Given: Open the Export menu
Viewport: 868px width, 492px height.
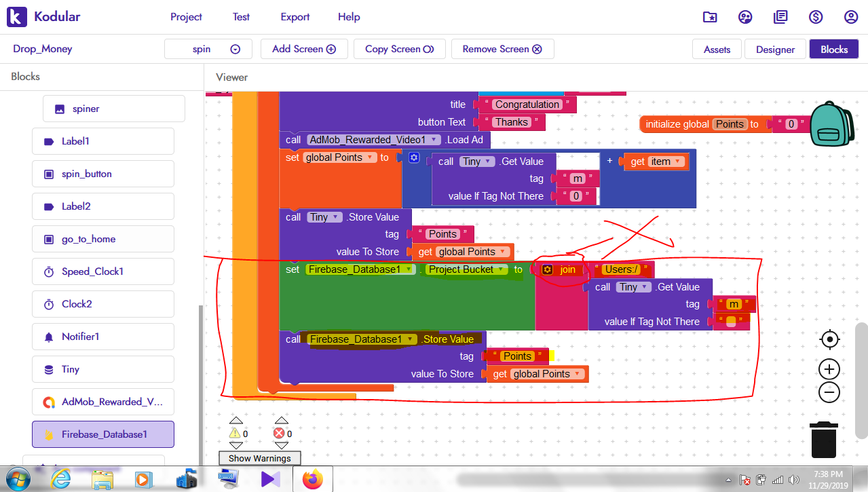Looking at the screenshot, I should tap(295, 17).
